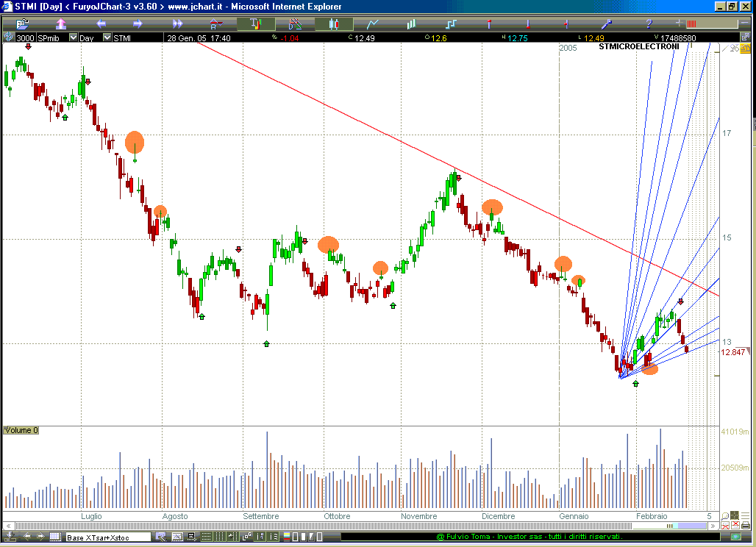Click the Volume 0 indicator label
756x547 pixels.
tap(21, 430)
